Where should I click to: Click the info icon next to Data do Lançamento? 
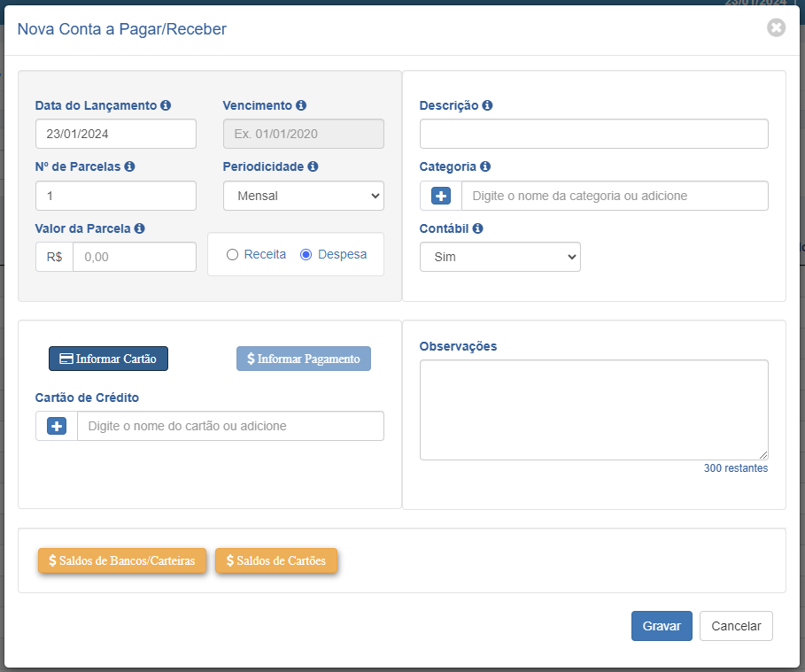pos(166,105)
